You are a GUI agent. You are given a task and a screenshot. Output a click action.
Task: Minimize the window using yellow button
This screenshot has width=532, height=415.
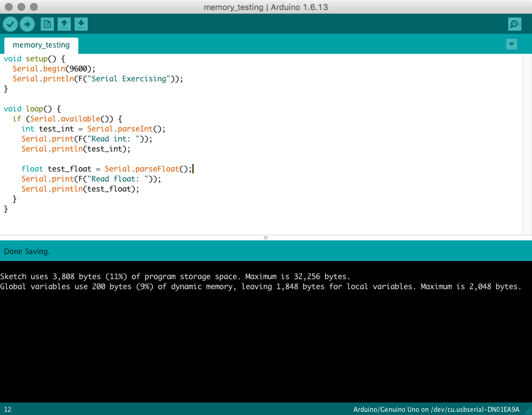click(x=21, y=7)
